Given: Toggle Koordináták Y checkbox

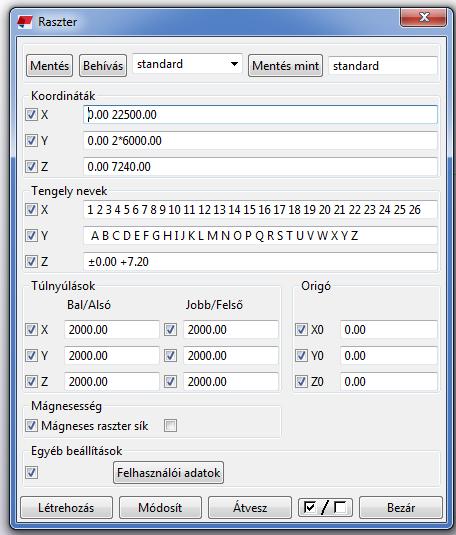Looking at the screenshot, I should click(31, 141).
